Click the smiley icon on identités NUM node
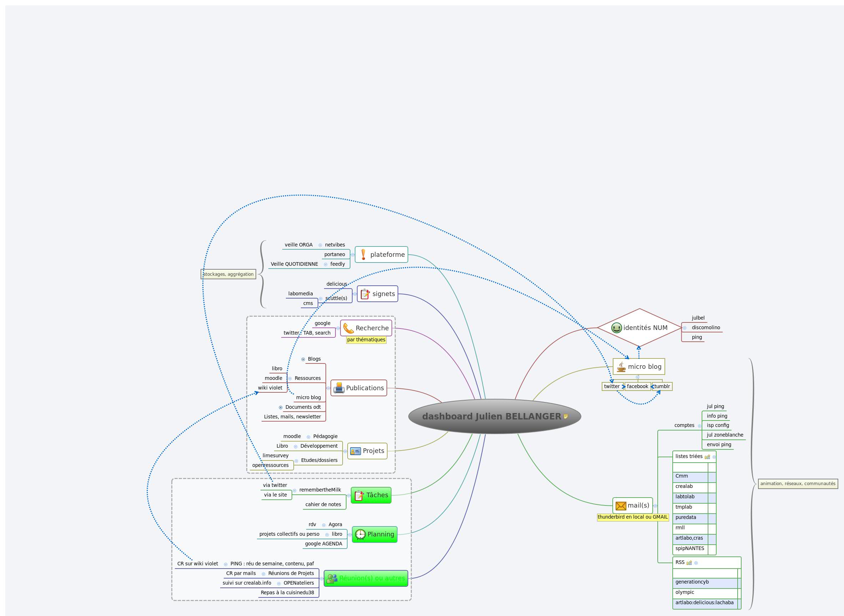844x616 pixels. (617, 327)
